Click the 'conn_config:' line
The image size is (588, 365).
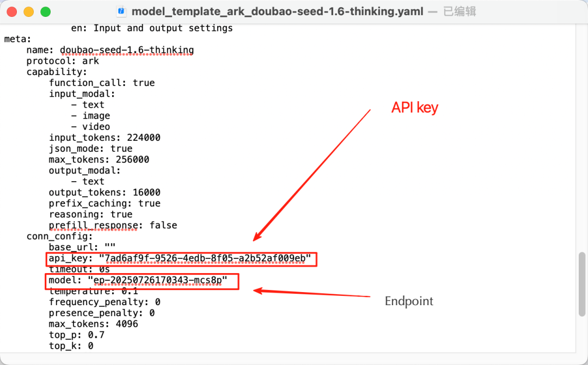(x=60, y=236)
